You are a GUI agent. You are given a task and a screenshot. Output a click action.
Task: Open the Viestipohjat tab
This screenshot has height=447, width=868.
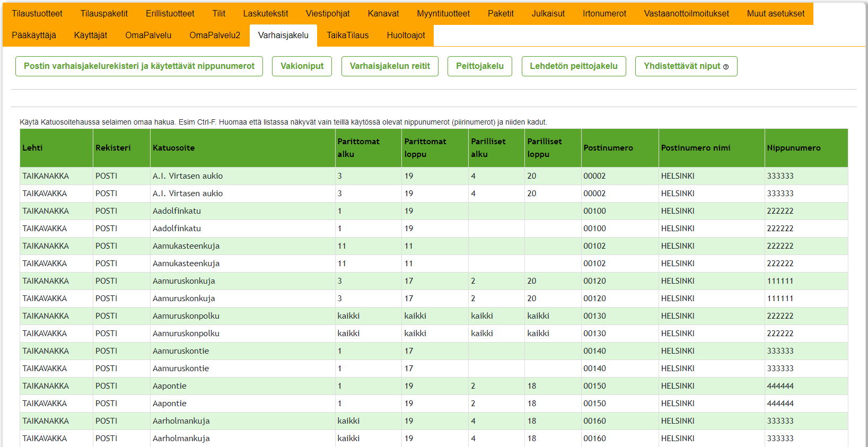point(328,13)
